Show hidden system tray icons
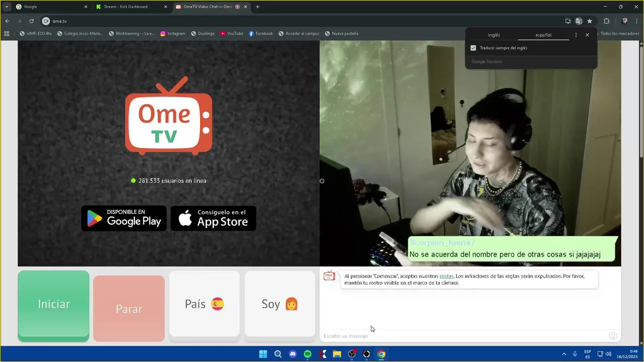The image size is (644, 362). click(564, 354)
